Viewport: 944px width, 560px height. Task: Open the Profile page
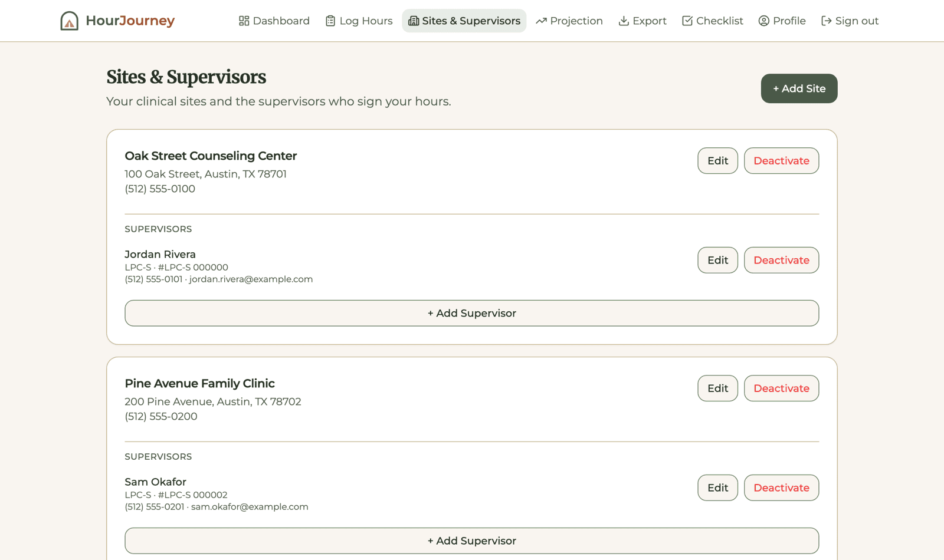click(x=782, y=21)
